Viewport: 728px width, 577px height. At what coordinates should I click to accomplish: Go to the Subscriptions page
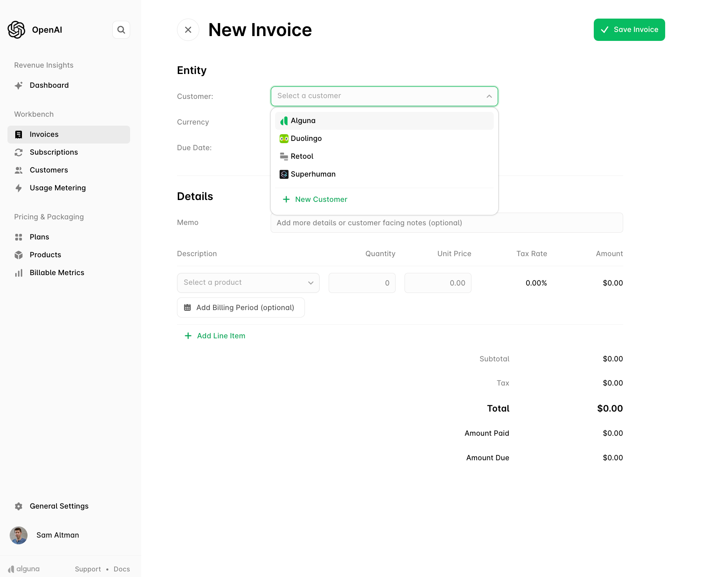(x=54, y=152)
